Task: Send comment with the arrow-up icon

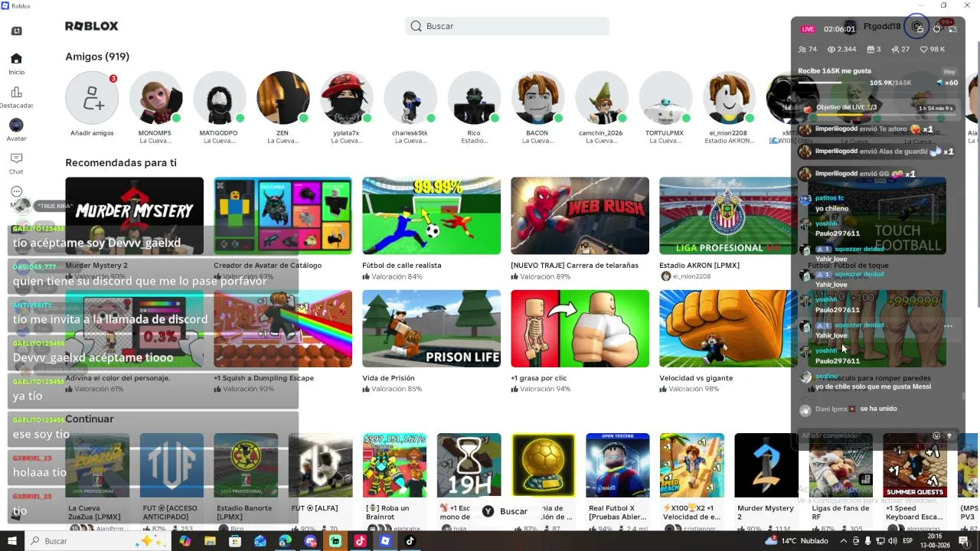Action: click(949, 436)
